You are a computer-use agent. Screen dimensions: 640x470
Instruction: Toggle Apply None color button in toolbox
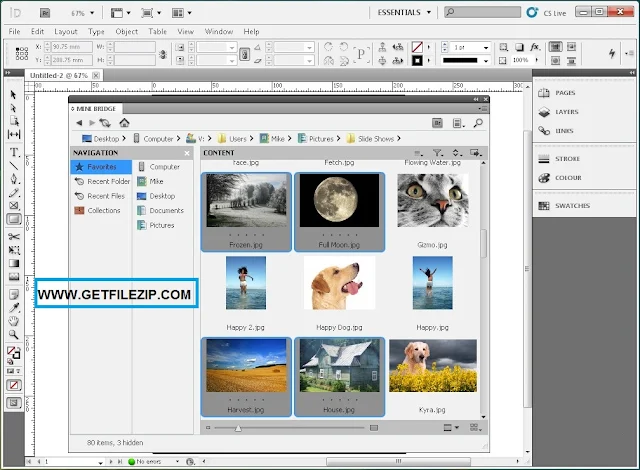14,385
